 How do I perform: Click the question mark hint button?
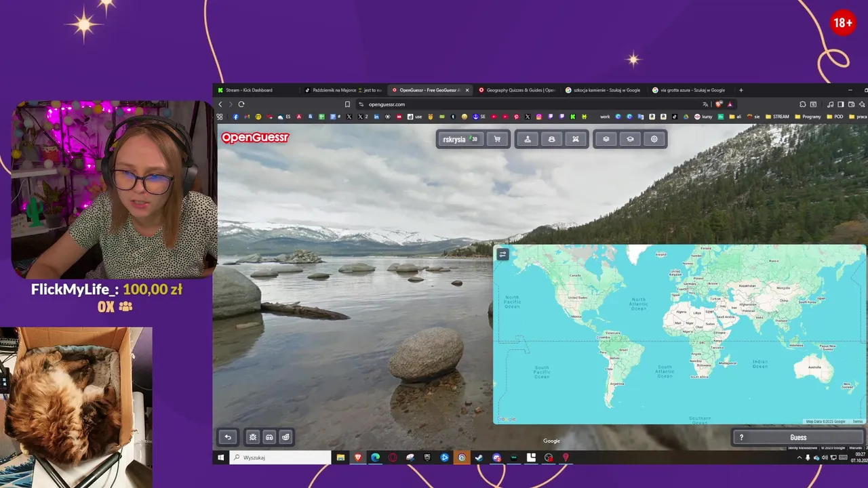pyautogui.click(x=741, y=437)
